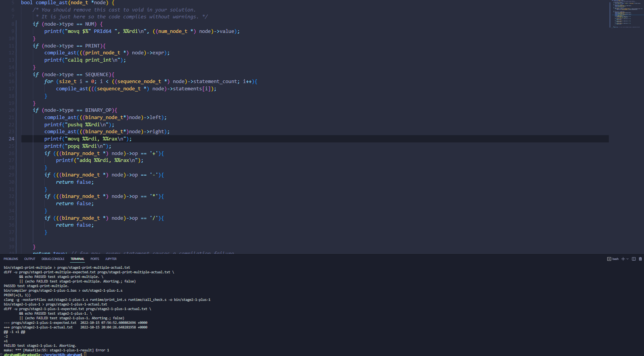Click the callq print_int printf line

(85, 60)
